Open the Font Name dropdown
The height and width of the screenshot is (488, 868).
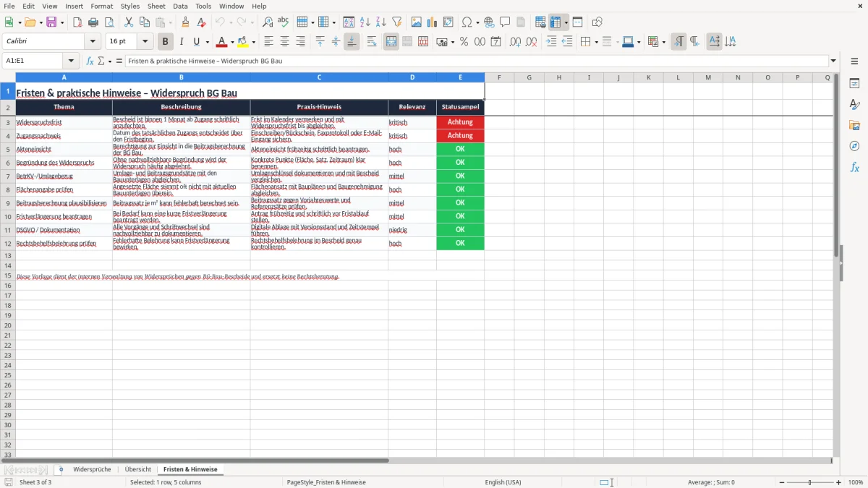(93, 42)
